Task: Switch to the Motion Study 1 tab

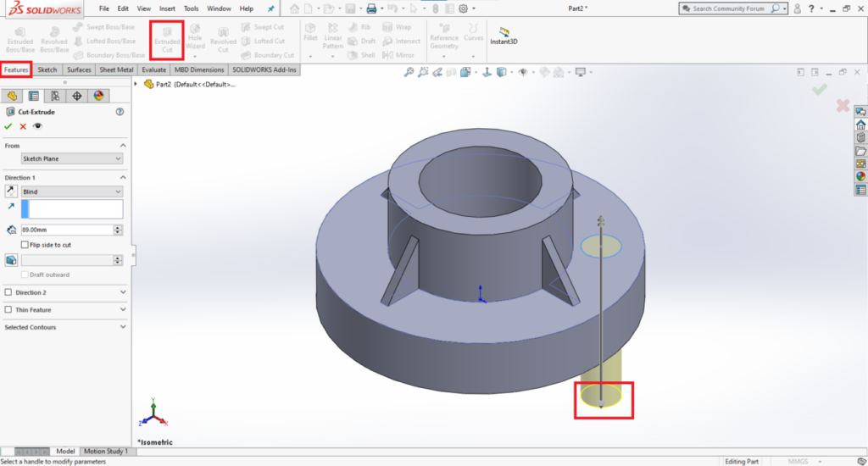Action: point(106,452)
